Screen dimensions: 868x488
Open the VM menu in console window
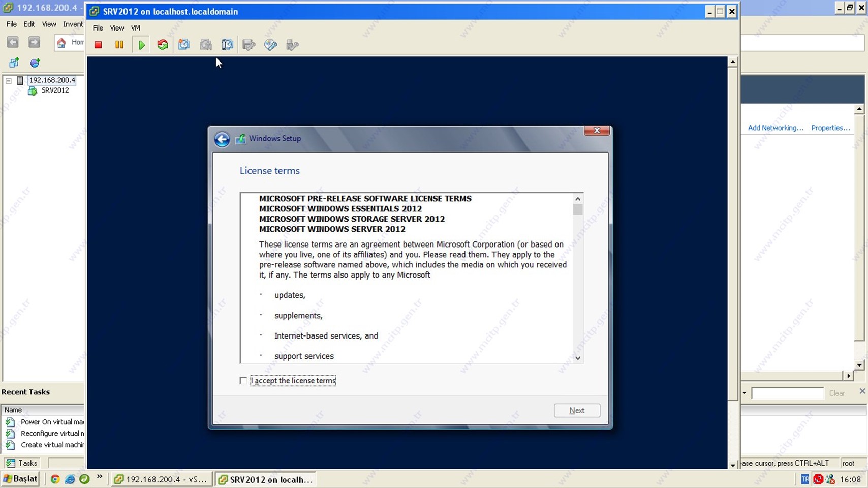[136, 28]
